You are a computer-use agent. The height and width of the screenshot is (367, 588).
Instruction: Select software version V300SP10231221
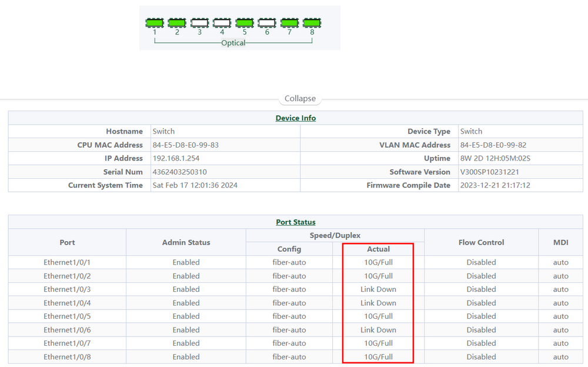click(x=489, y=172)
